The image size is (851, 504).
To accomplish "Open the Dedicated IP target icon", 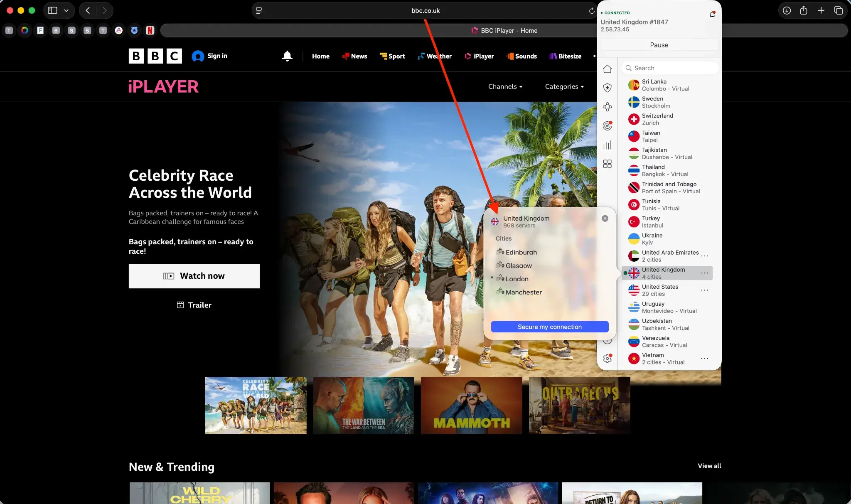I will (x=607, y=126).
